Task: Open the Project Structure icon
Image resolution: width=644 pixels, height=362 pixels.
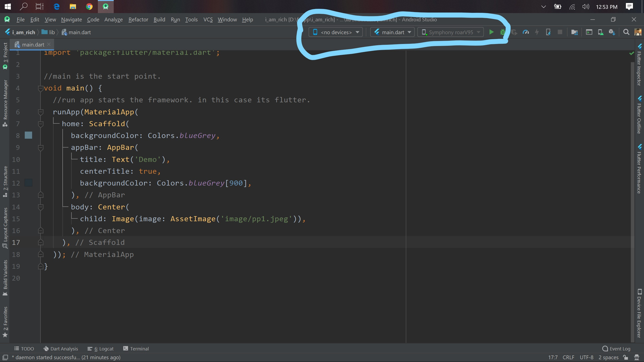Action: point(574,32)
